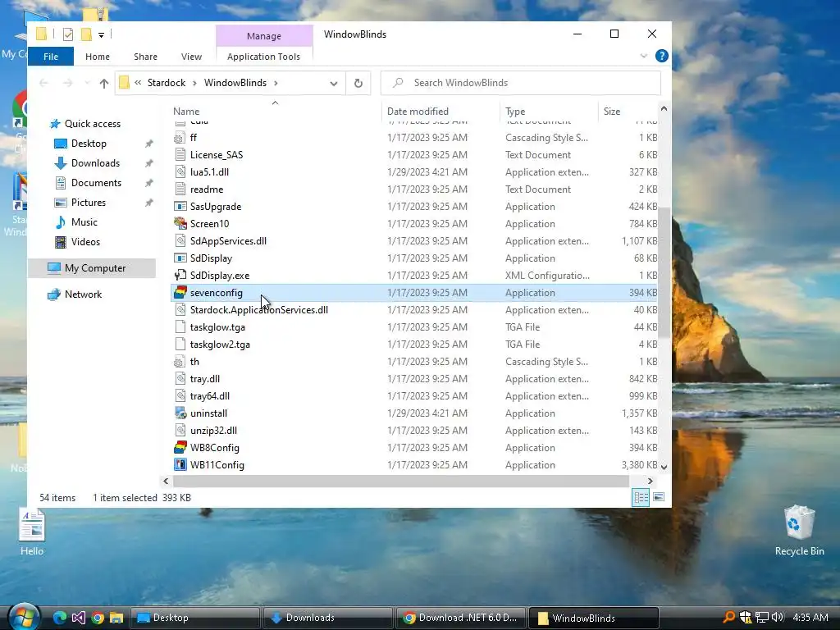The image size is (840, 630).
Task: Open the Home ribbon tab
Action: (98, 57)
